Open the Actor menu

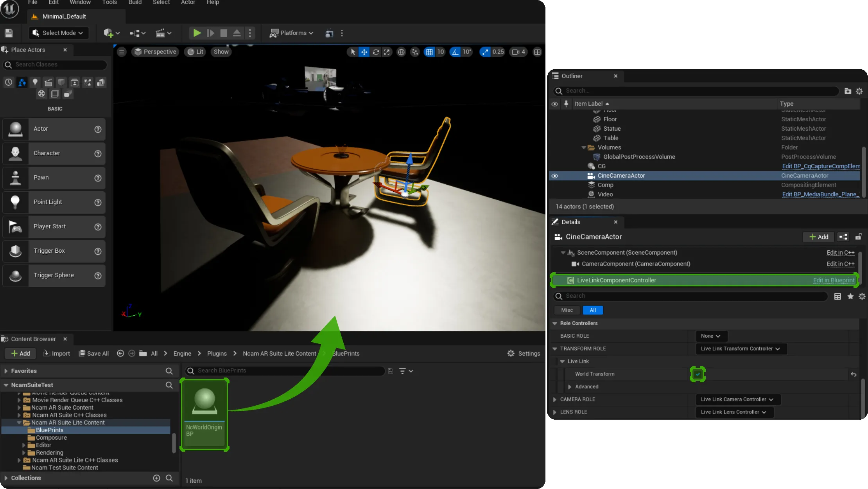pos(188,2)
